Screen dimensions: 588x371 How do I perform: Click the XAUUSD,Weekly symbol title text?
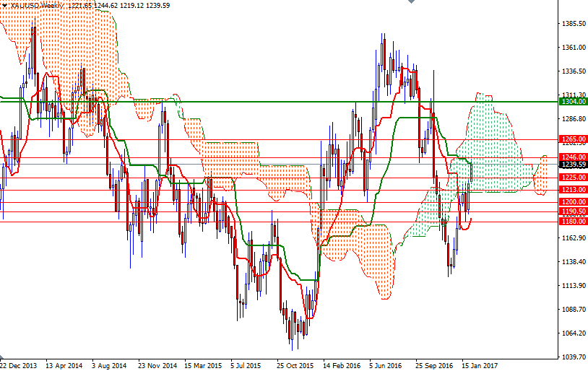36,5
